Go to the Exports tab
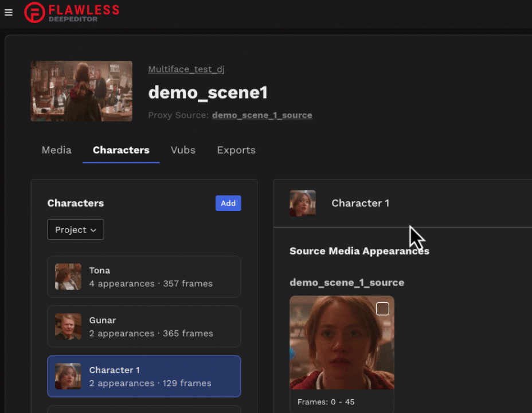 pos(236,150)
